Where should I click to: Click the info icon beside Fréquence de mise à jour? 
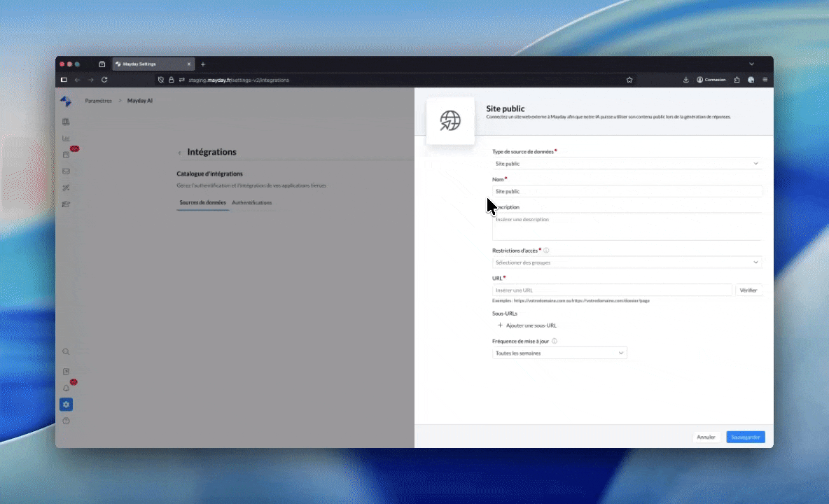pyautogui.click(x=554, y=342)
